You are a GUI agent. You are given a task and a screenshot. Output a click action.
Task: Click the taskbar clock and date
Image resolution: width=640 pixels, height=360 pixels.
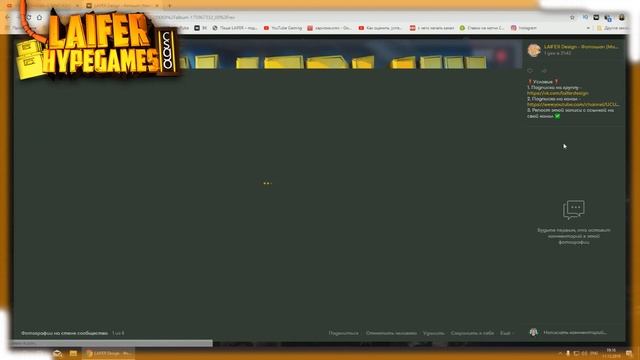pos(611,353)
